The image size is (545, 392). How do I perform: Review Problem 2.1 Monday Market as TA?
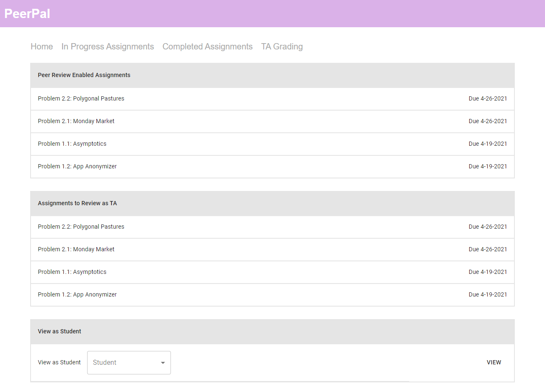76,249
